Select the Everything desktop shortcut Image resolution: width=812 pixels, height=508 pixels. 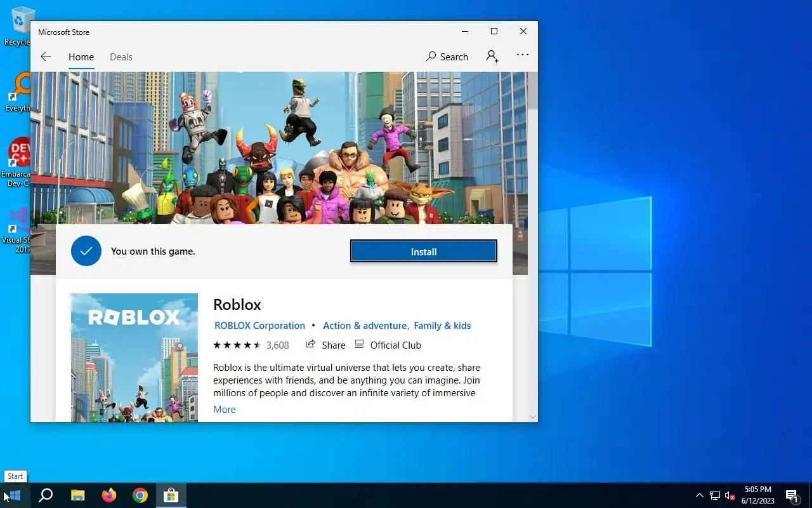[18, 92]
